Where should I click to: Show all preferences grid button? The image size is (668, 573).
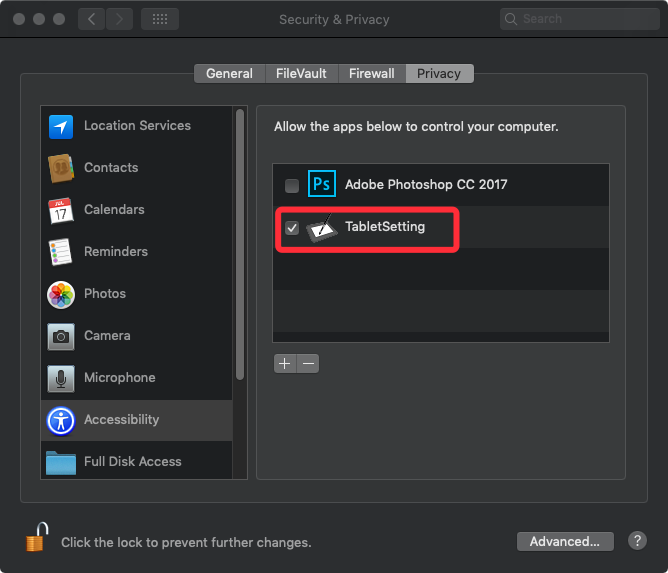coord(160,19)
